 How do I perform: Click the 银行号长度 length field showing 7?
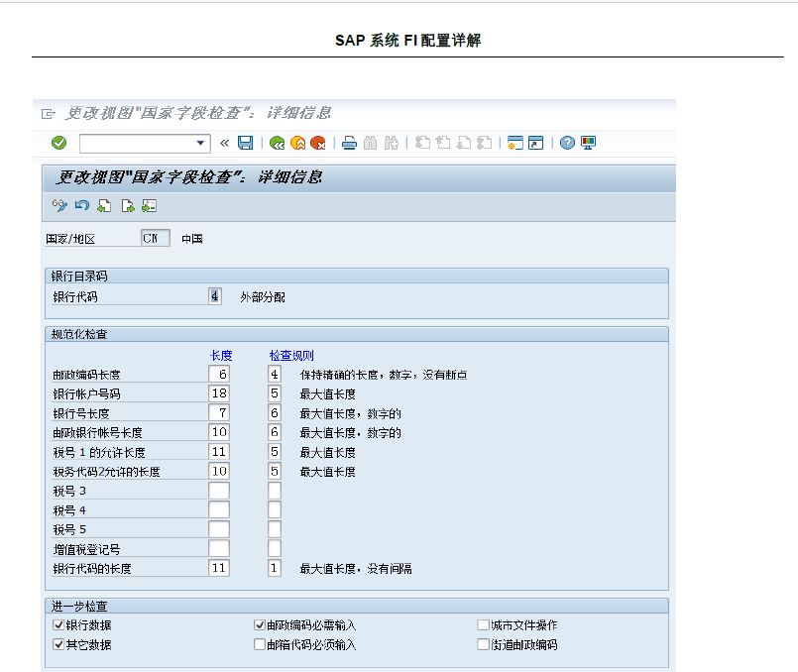(219, 412)
